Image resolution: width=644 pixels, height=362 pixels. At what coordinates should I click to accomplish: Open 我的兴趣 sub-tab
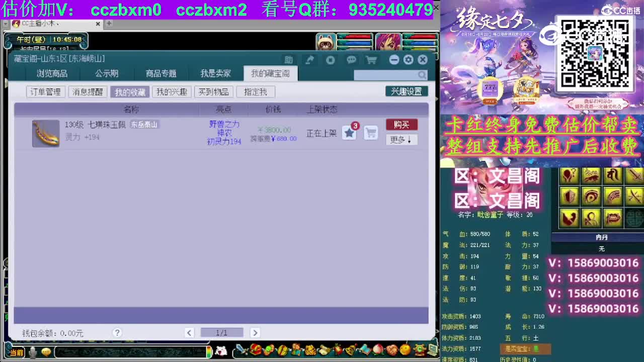172,92
